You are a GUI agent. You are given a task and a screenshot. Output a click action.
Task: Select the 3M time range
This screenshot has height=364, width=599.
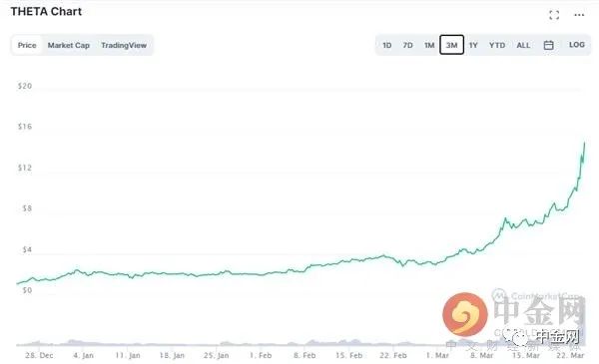point(451,45)
